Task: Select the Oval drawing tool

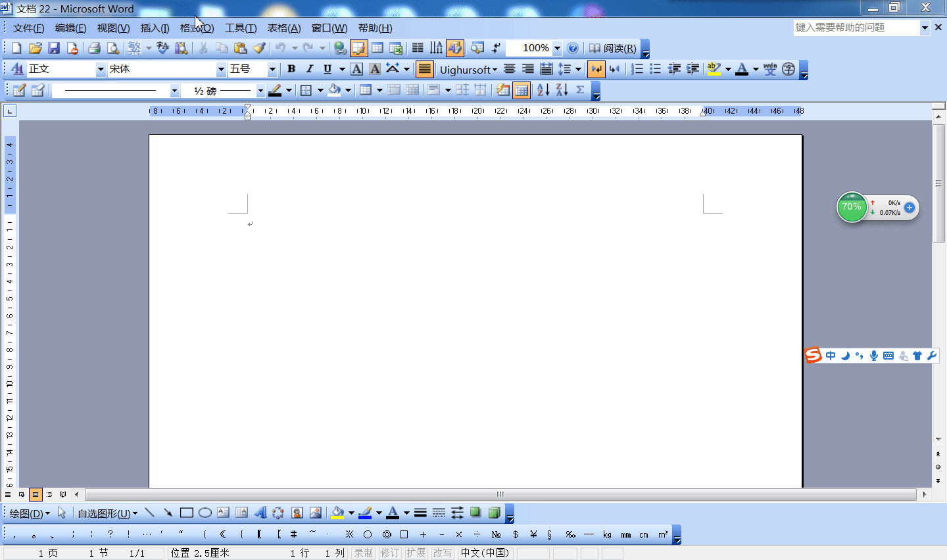Action: click(x=205, y=513)
